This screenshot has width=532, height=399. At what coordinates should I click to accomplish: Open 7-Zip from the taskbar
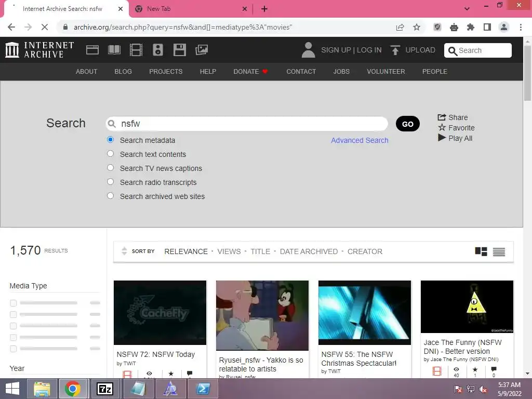pos(105,389)
